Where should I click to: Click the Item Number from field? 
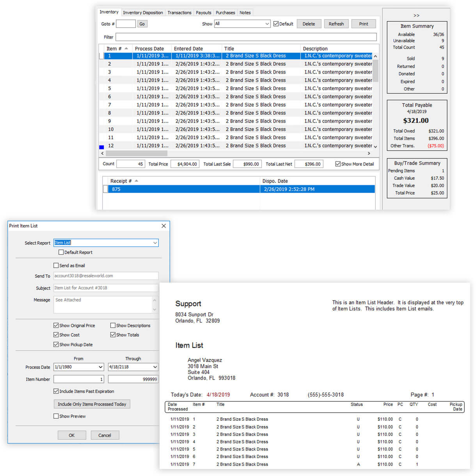79,379
